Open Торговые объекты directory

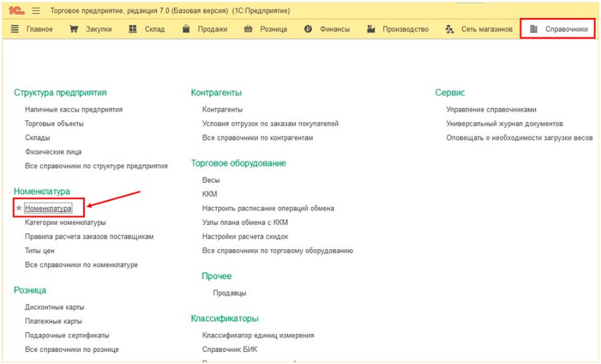click(x=55, y=124)
